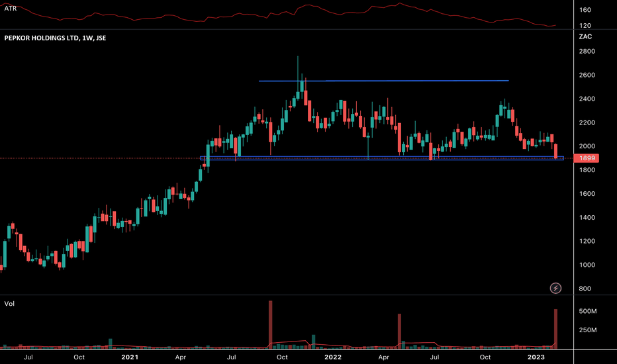617x364 pixels.
Task: Click the 2023 label on the time axis
Action: pyautogui.click(x=536, y=357)
